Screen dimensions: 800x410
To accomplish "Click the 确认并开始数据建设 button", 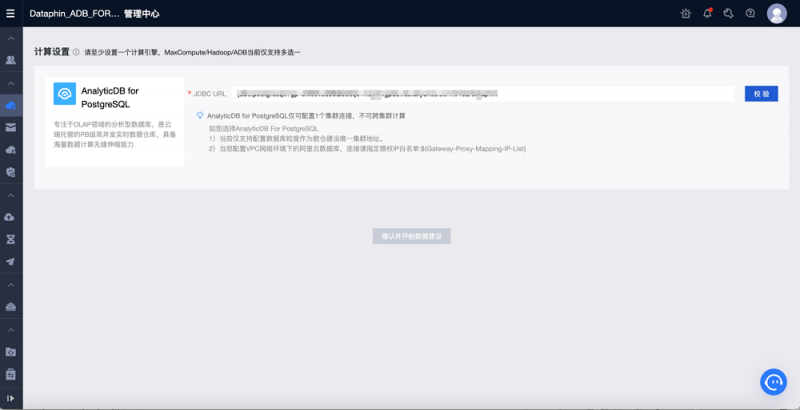I will pos(412,237).
